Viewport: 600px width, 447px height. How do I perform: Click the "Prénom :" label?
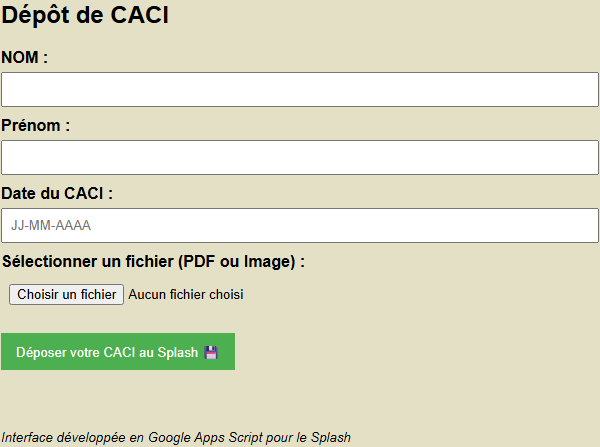[x=36, y=126]
